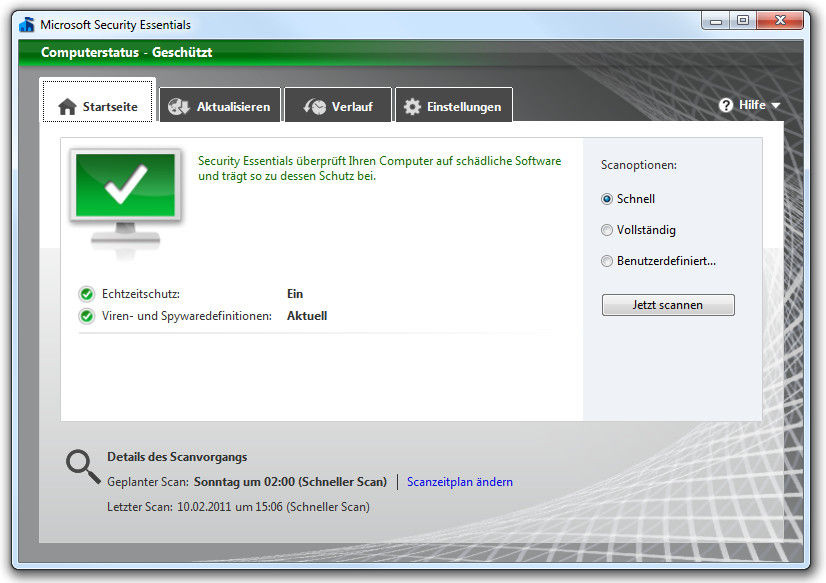Image resolution: width=826 pixels, height=583 pixels.
Task: Click the Echtzeitschutz green check icon
Action: [x=87, y=294]
